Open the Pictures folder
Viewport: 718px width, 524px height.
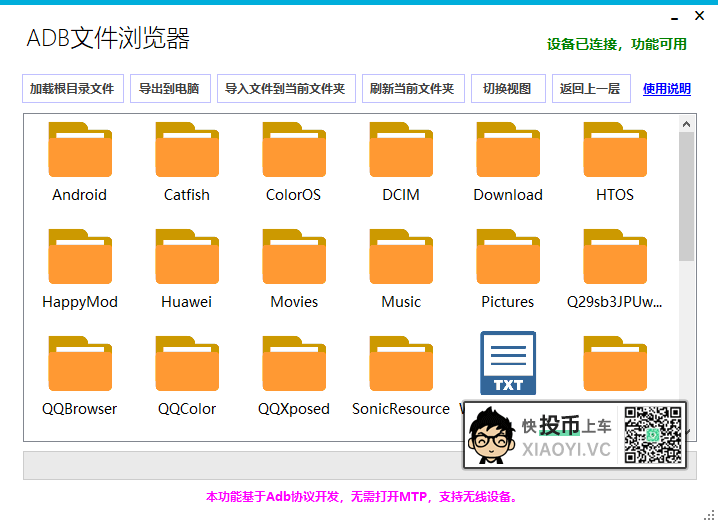pyautogui.click(x=508, y=258)
